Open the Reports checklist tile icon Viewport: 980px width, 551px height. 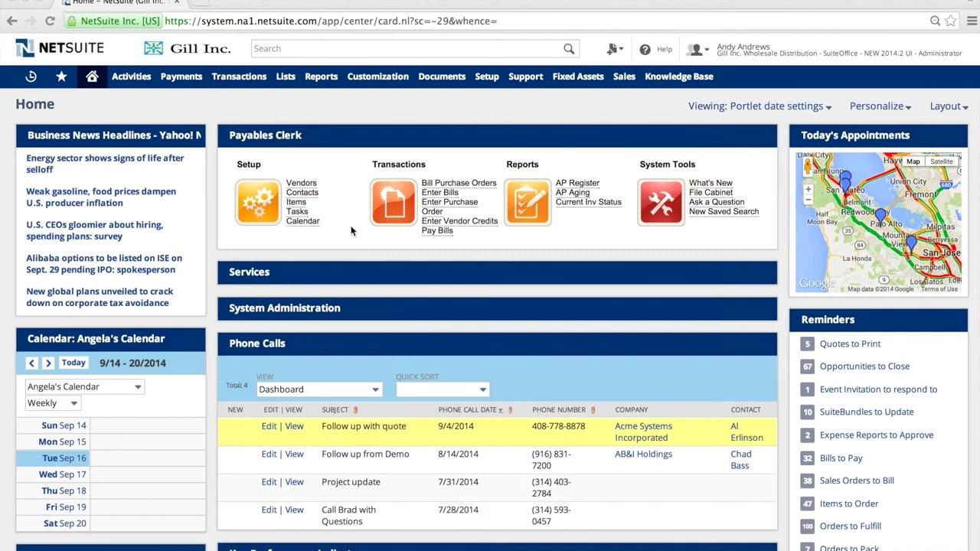click(528, 202)
